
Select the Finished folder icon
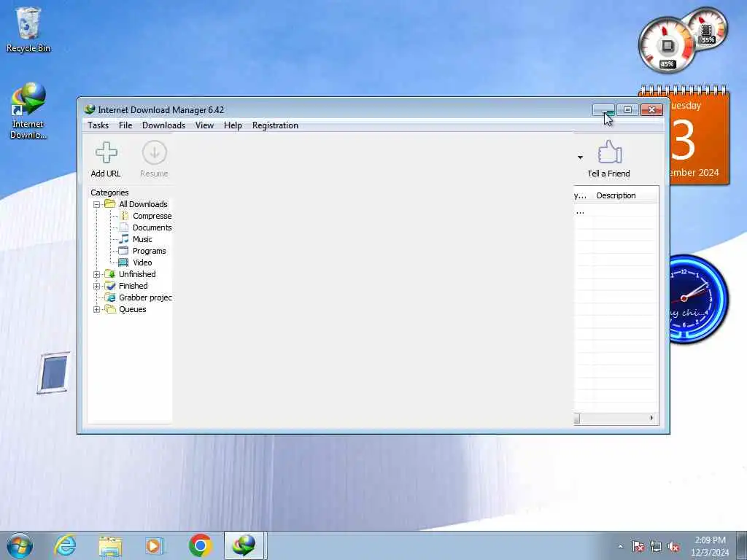pyautogui.click(x=110, y=286)
